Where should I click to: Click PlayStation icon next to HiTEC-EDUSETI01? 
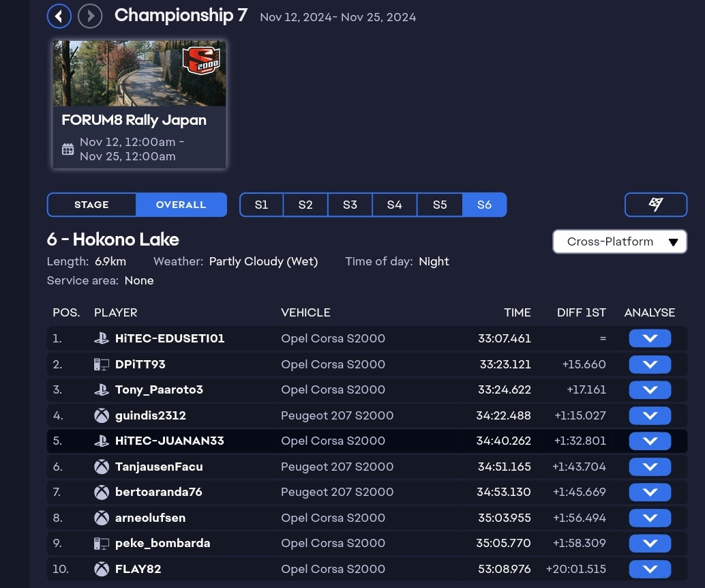pos(102,338)
